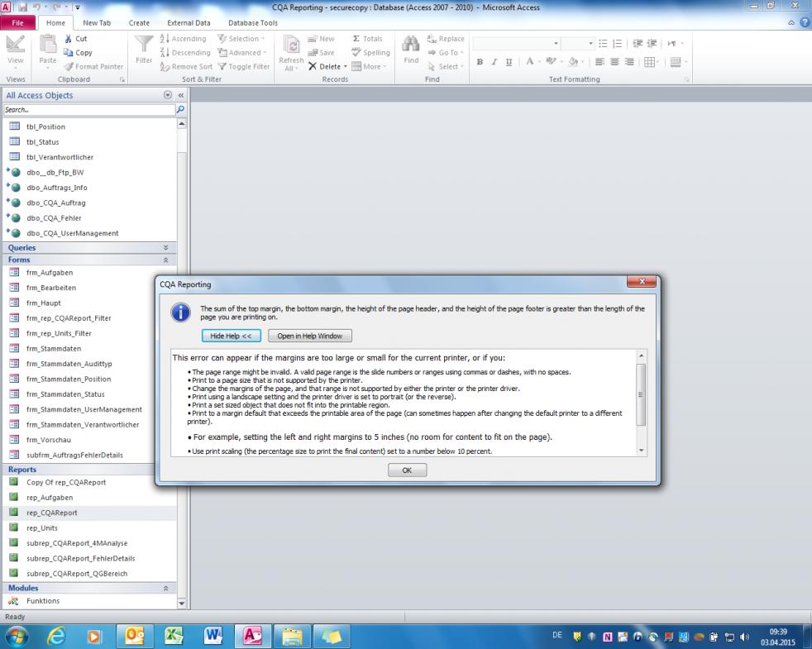Align text left in Text Formatting
This screenshot has height=649, width=812.
(x=599, y=62)
